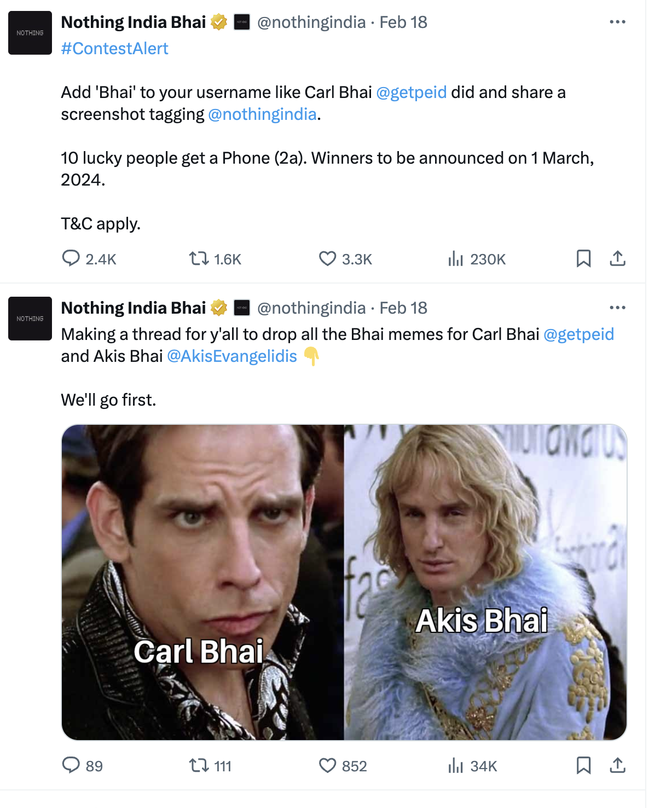The height and width of the screenshot is (808, 672).
Task: View analytics for the 230K views tweet
Action: coord(455,258)
